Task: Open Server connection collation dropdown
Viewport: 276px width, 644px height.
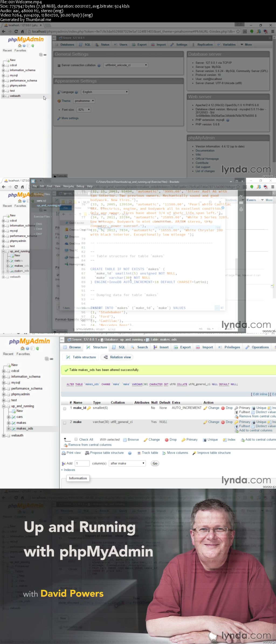Action: pos(126,65)
